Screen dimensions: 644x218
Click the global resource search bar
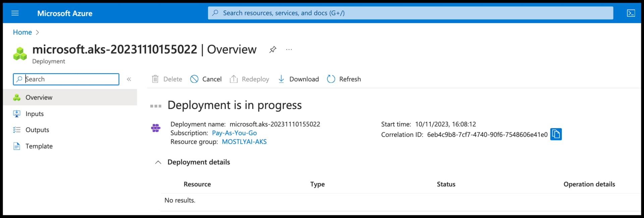click(410, 13)
